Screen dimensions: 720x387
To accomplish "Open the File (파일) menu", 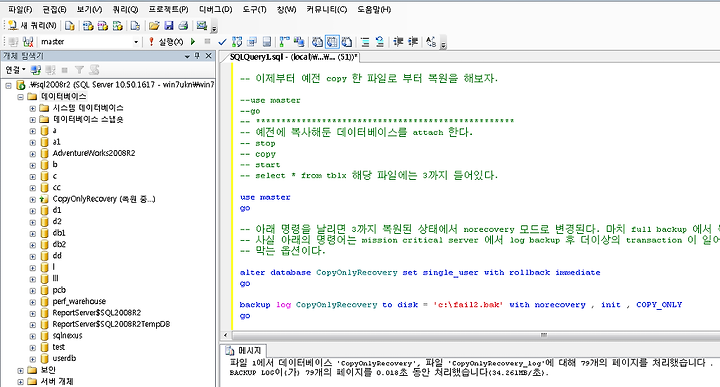I will [20, 9].
